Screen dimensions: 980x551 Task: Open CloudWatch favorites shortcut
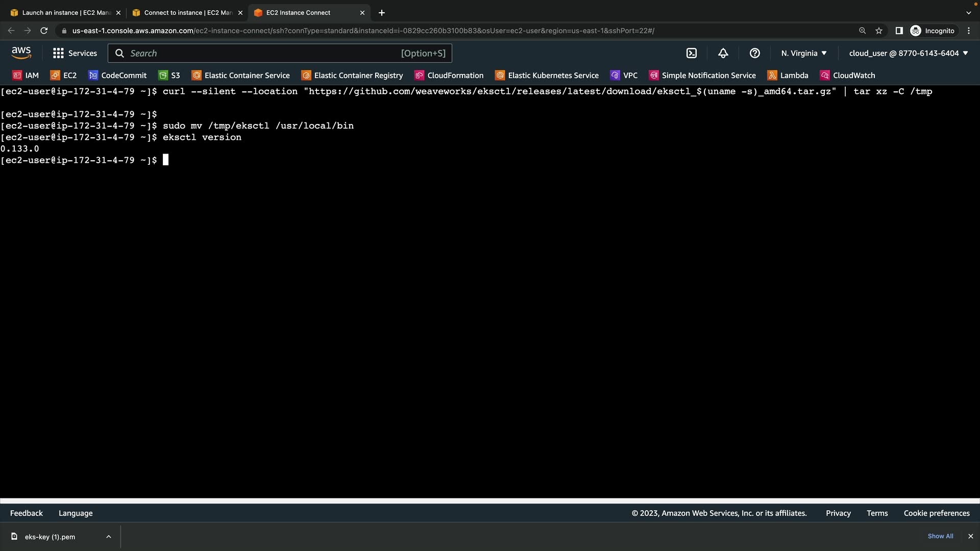click(x=847, y=76)
